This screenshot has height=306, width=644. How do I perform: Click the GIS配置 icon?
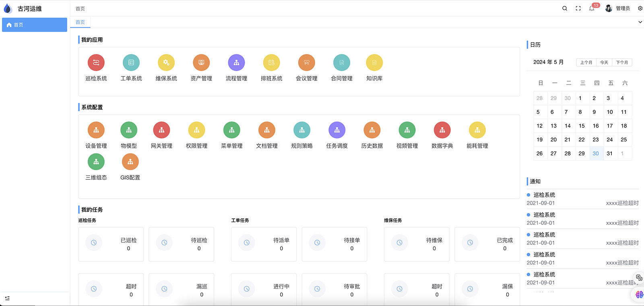pyautogui.click(x=130, y=162)
